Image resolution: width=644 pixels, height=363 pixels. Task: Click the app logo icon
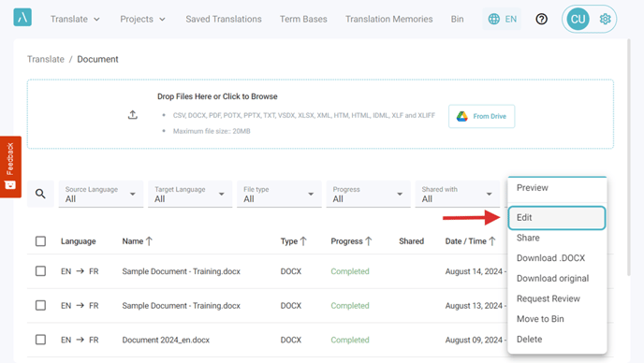click(22, 17)
